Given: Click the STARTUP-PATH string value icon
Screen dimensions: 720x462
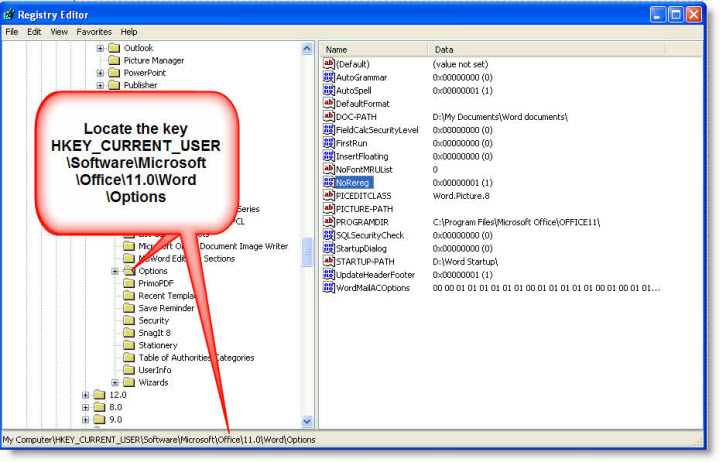Looking at the screenshot, I should coord(328,261).
